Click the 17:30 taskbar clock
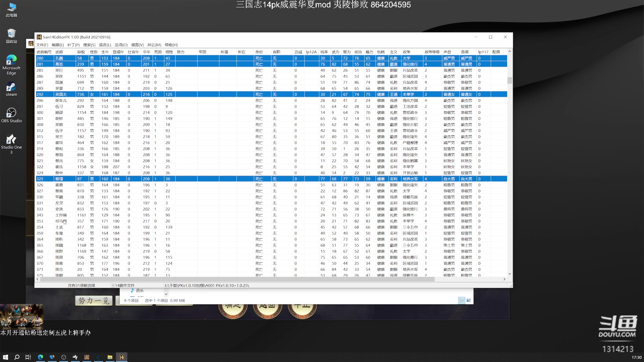Viewport: 644px width, 362px height. (636, 357)
